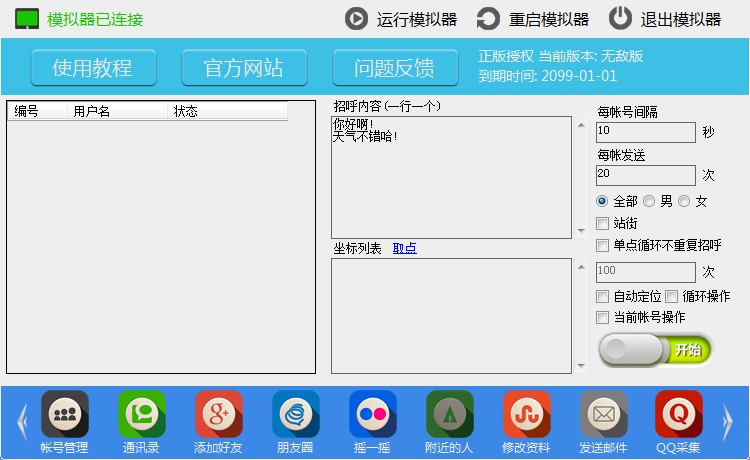
Task: Open the 附近的人 nearby people icon
Action: click(x=450, y=414)
